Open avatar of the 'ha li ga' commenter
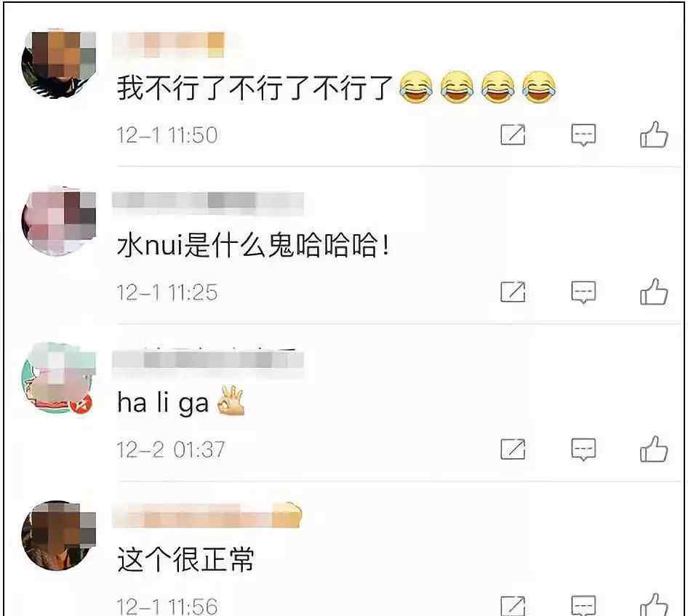Viewport: 688px width, 616px height. (59, 378)
